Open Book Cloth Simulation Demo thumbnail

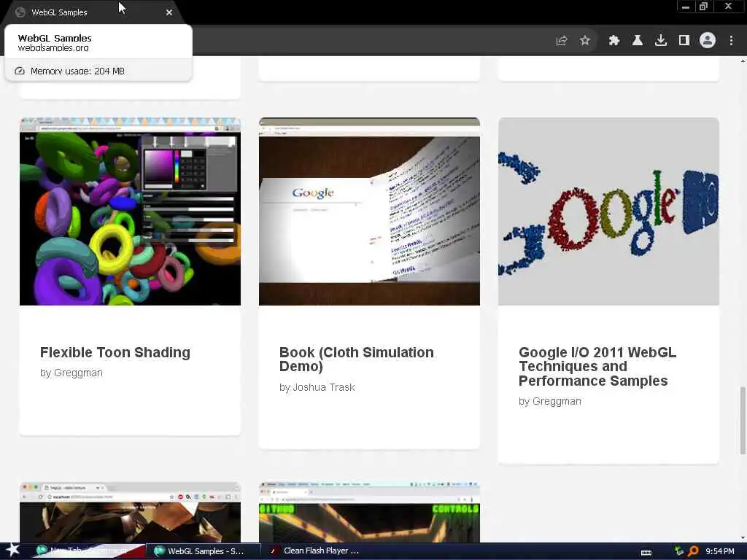(369, 211)
